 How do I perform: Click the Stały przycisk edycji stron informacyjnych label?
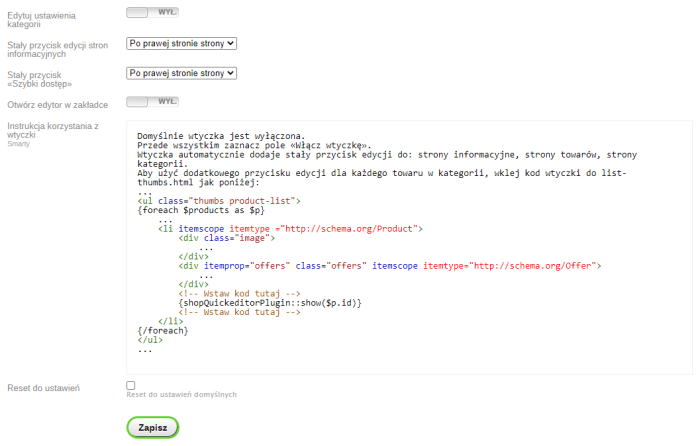point(56,49)
